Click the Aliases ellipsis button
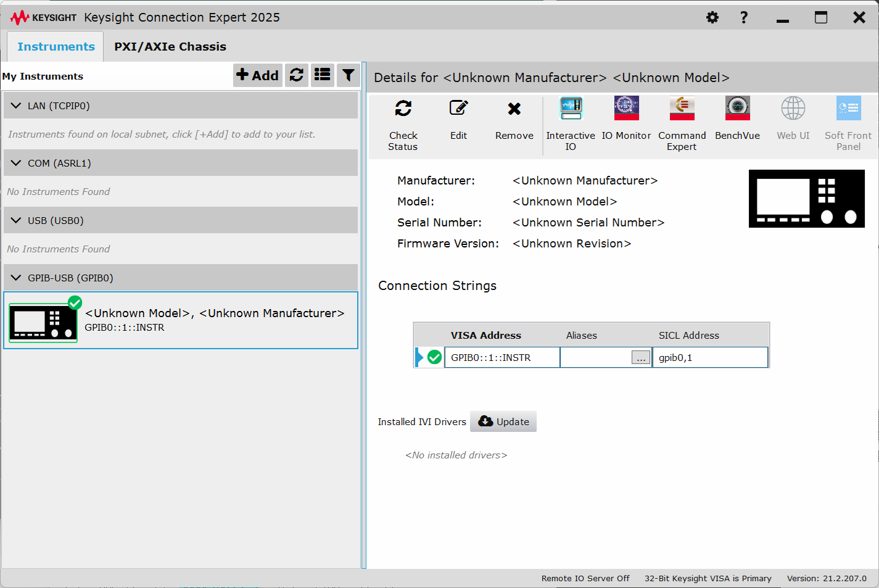Viewport: 879px width, 588px height. (x=641, y=358)
